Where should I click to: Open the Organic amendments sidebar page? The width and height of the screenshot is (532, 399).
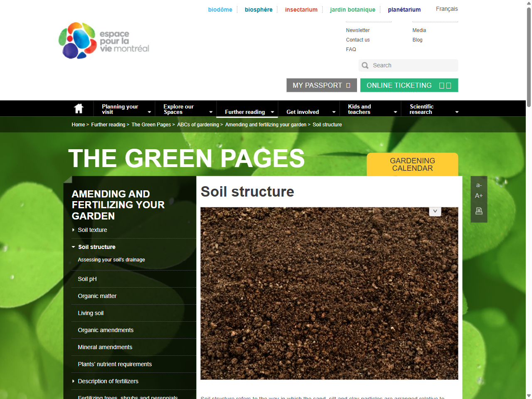(x=106, y=330)
